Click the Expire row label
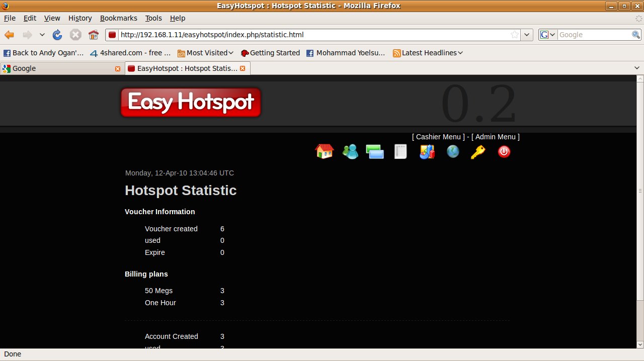 155,252
